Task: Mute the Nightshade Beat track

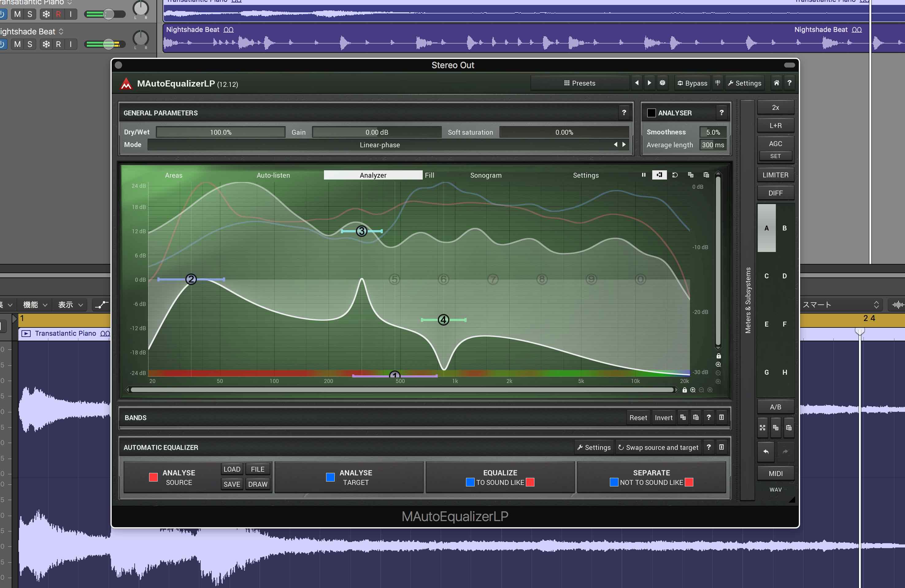Action: pyautogui.click(x=17, y=44)
